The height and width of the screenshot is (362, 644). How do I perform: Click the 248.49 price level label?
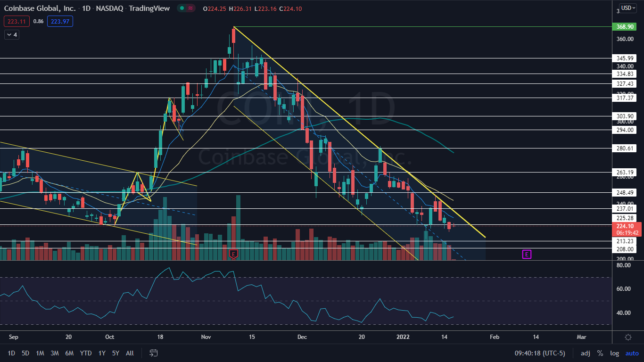tap(625, 193)
